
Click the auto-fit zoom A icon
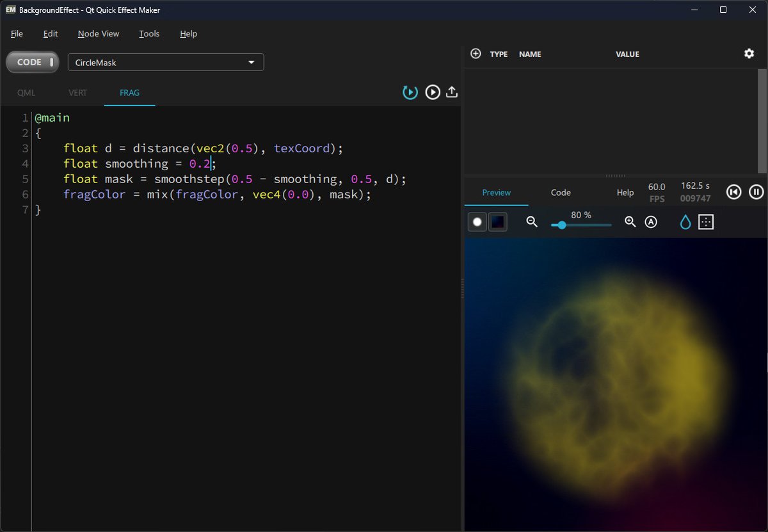click(x=651, y=222)
